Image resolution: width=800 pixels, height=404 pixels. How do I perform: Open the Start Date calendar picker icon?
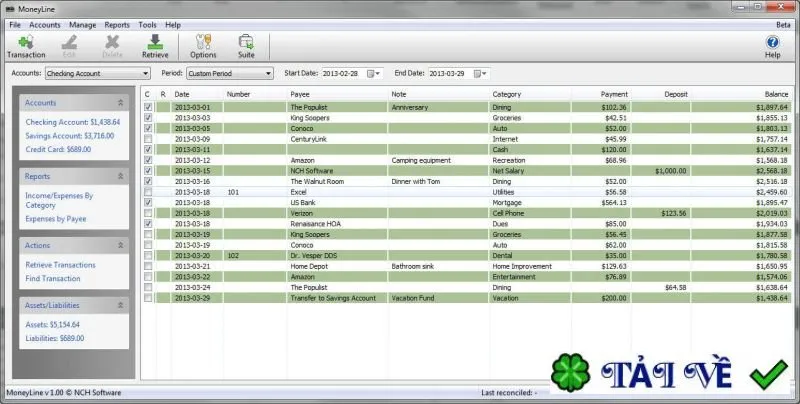pyautogui.click(x=371, y=73)
